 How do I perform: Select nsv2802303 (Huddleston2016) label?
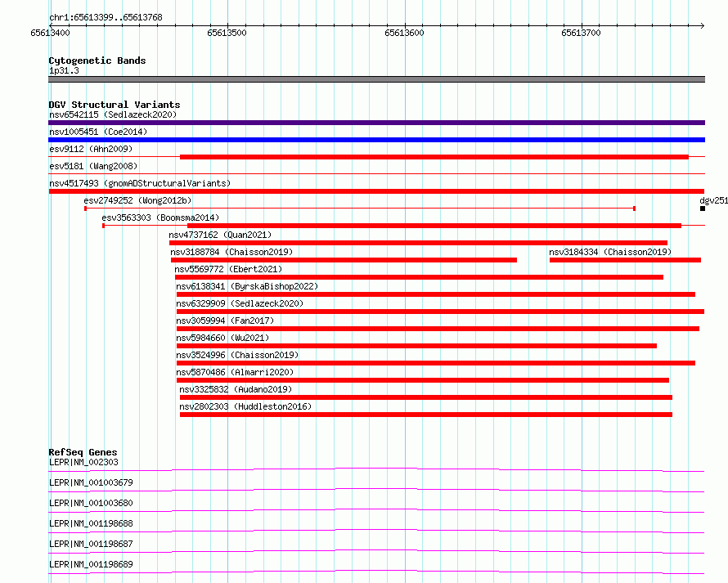point(245,406)
